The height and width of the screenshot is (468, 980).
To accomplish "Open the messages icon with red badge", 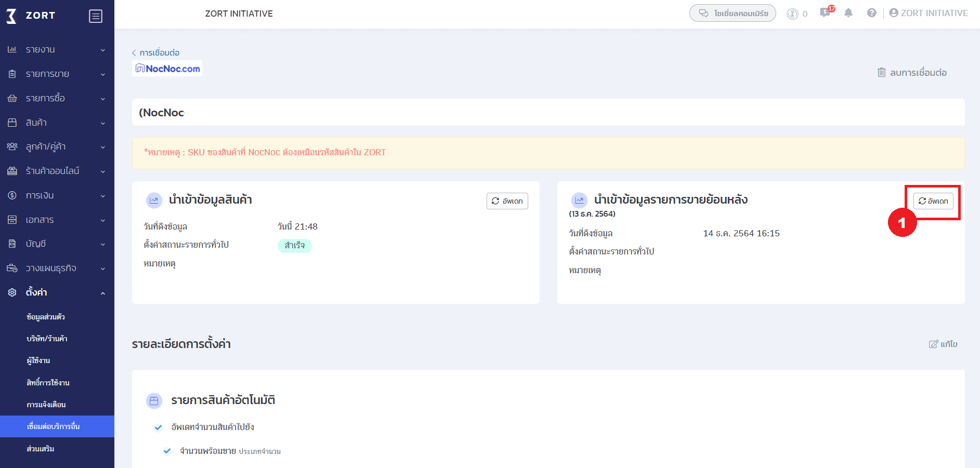I will [826, 12].
